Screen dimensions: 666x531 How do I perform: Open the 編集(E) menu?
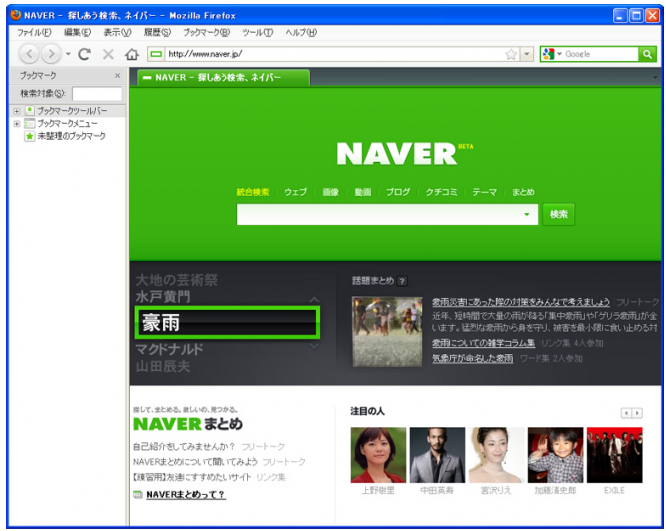pos(77,32)
